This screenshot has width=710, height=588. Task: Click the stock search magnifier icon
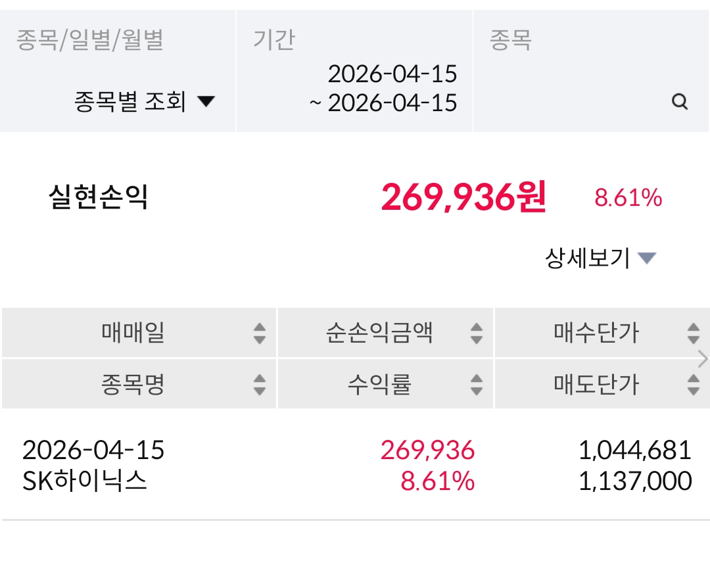coord(680,102)
